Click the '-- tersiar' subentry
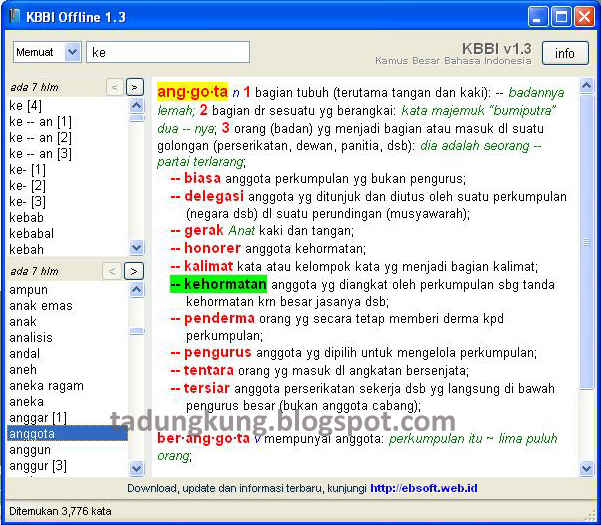The width and height of the screenshot is (601, 525). pos(200,388)
